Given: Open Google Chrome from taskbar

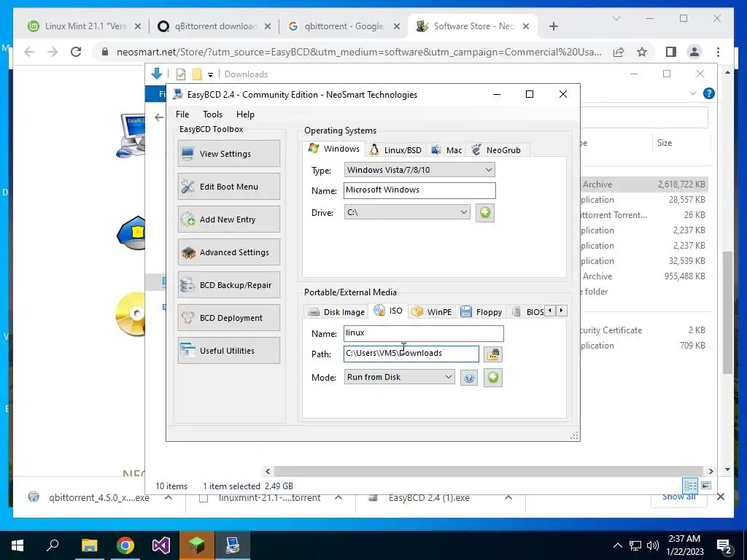Looking at the screenshot, I should click(x=125, y=545).
